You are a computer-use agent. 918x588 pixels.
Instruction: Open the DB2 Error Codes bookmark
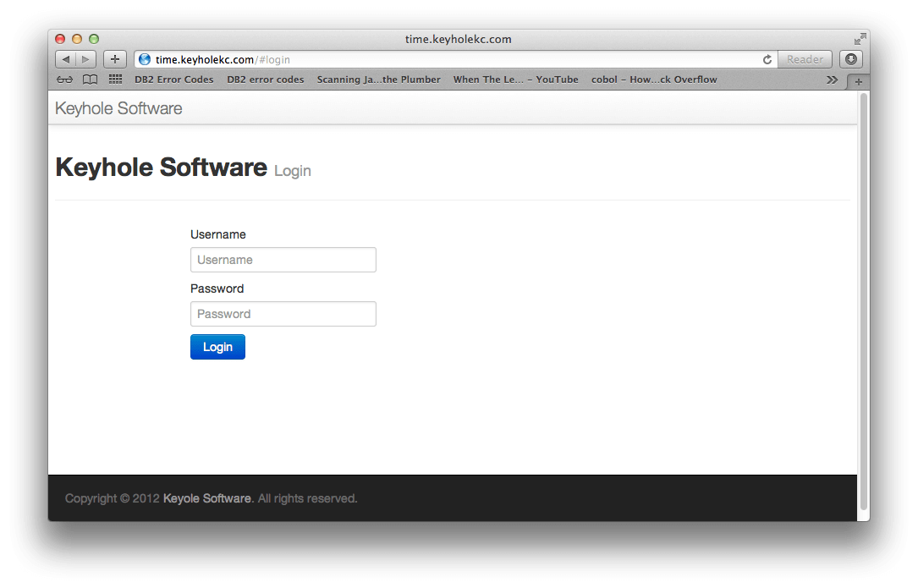tap(173, 80)
